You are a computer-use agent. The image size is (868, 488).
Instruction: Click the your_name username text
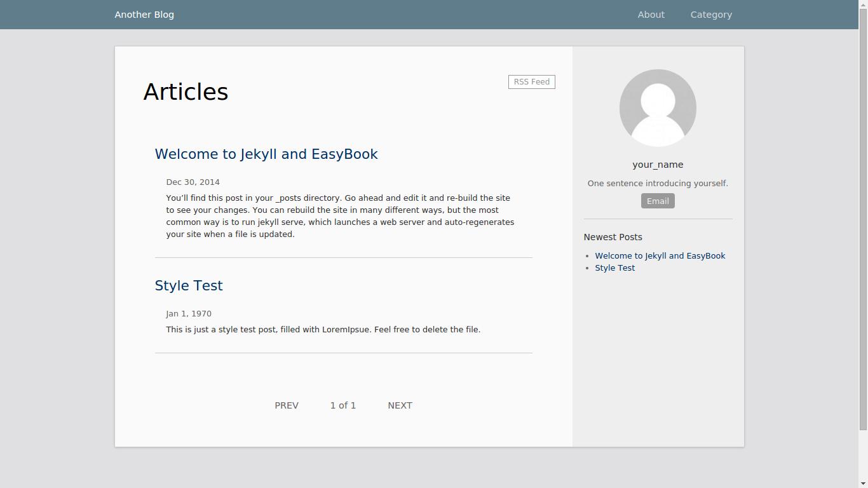click(658, 164)
